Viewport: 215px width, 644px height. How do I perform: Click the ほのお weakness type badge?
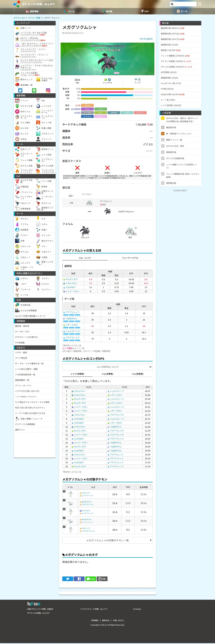tap(87, 105)
